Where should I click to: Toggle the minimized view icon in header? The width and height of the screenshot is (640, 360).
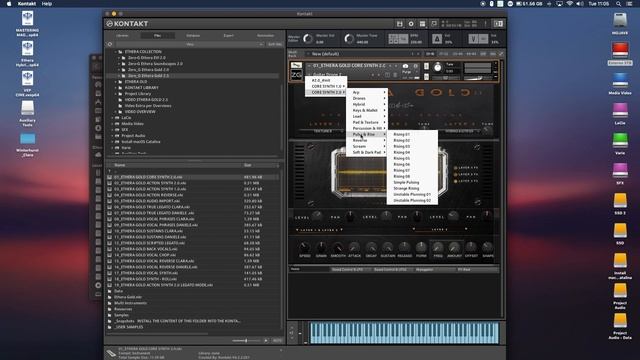[x=434, y=24]
